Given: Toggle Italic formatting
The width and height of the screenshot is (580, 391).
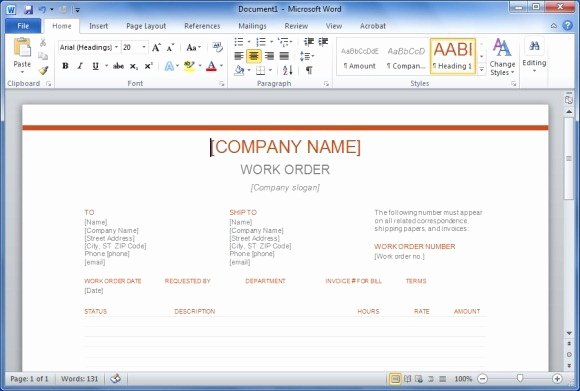Looking at the screenshot, I should [80, 66].
